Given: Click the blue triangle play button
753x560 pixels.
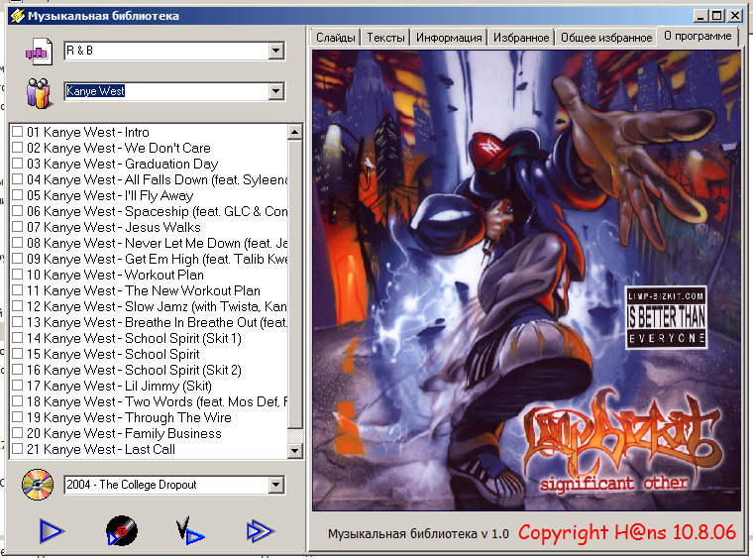Looking at the screenshot, I should pos(52,531).
